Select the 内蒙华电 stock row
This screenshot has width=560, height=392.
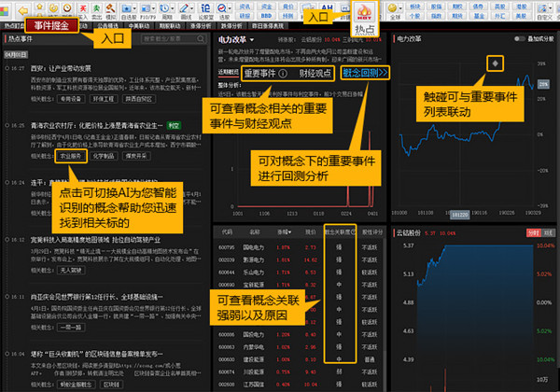click(x=299, y=347)
